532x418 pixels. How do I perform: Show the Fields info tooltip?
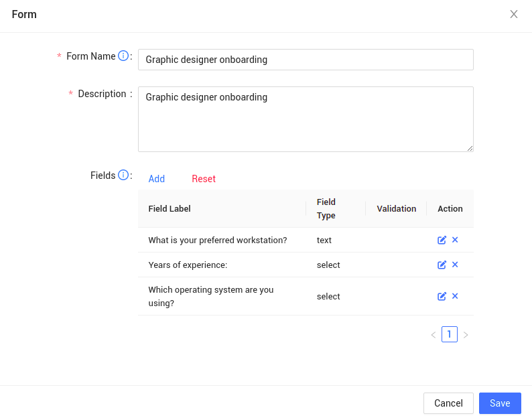(123, 175)
